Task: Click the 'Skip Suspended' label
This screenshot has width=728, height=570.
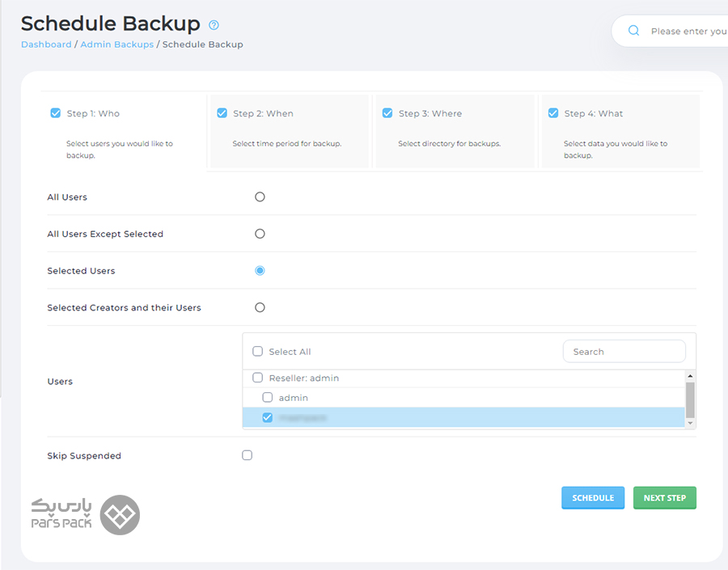Action: point(84,456)
